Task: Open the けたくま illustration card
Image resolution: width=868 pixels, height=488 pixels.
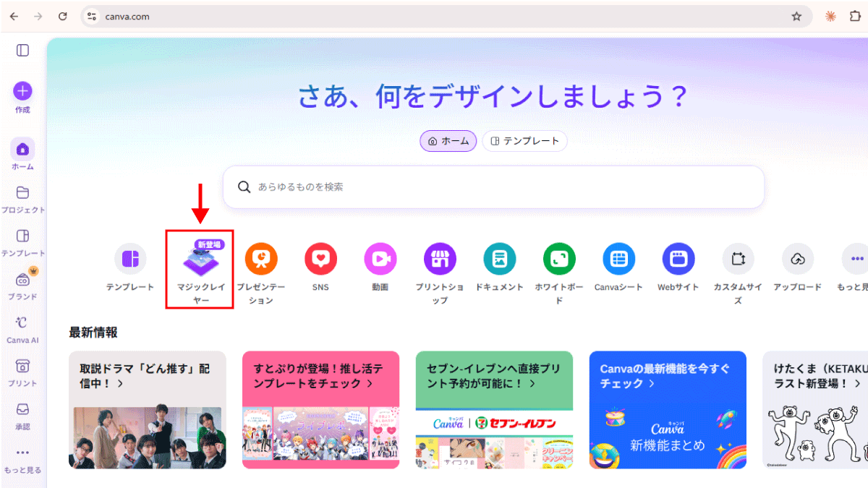Action: pos(815,410)
